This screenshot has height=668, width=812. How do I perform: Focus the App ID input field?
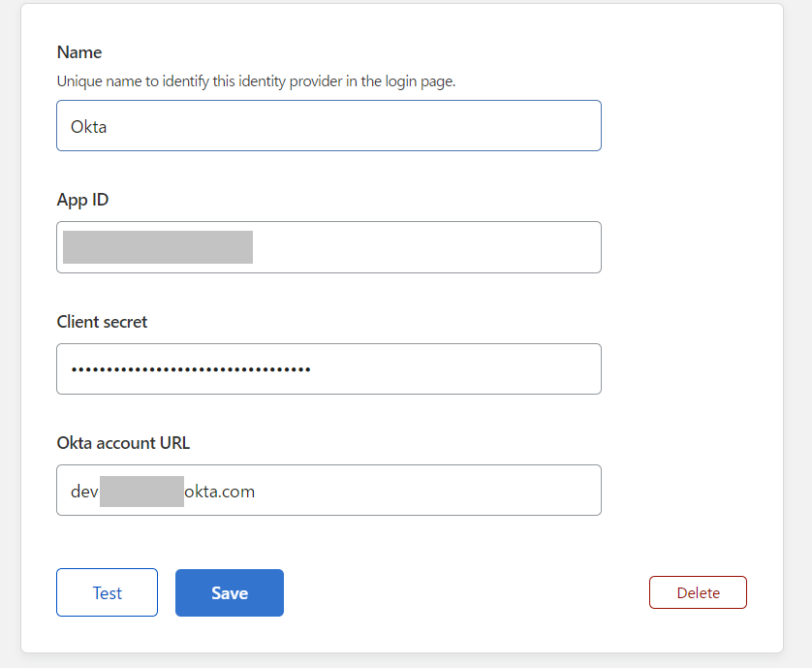(x=328, y=247)
